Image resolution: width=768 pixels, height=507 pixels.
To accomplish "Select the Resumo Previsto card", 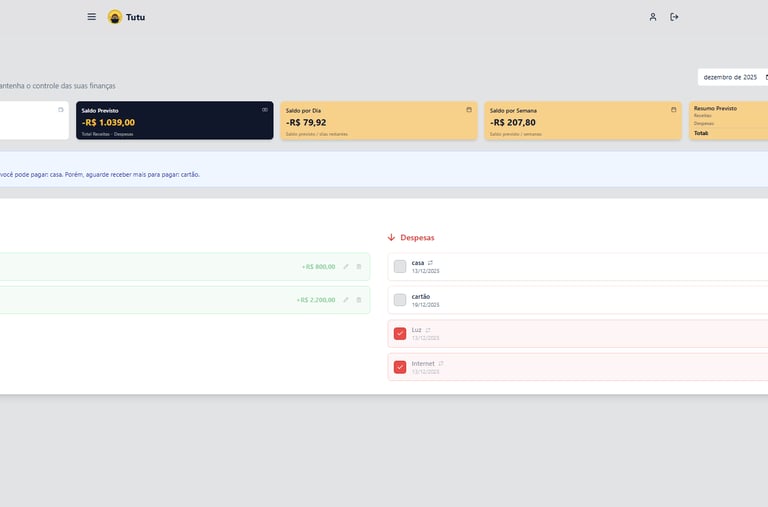I will pos(729,121).
